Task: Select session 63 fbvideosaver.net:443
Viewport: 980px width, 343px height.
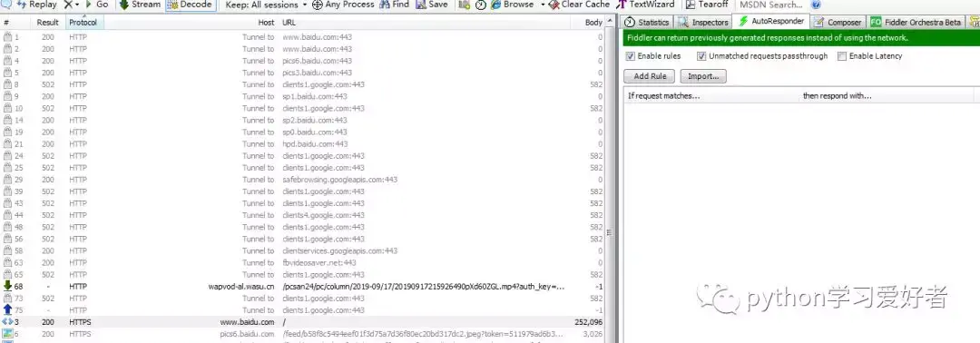Action: click(x=302, y=262)
